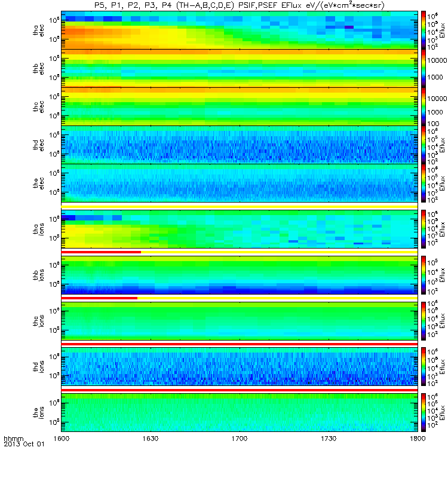Click the Eflux label beside the ions color bar
Image resolution: width=448 pixels, height=478 pixels.
(x=442, y=412)
